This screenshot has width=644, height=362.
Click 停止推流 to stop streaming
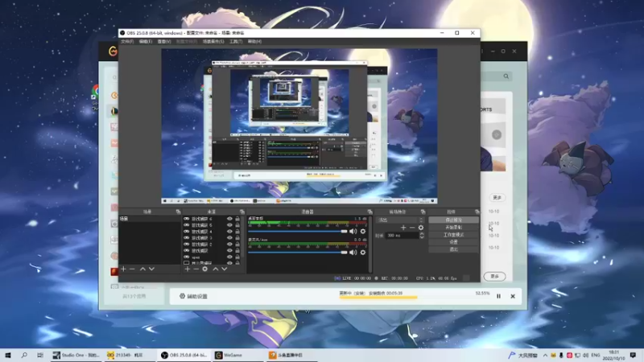(x=453, y=220)
